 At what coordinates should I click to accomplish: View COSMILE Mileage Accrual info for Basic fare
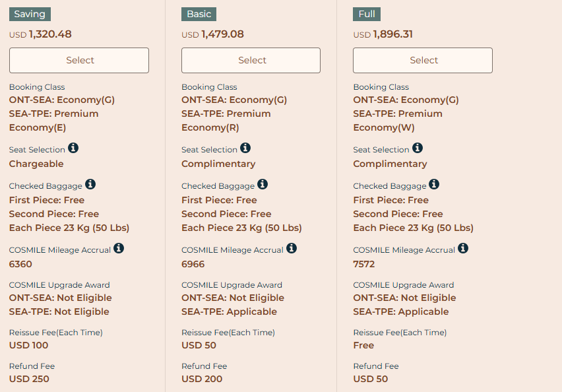(292, 248)
